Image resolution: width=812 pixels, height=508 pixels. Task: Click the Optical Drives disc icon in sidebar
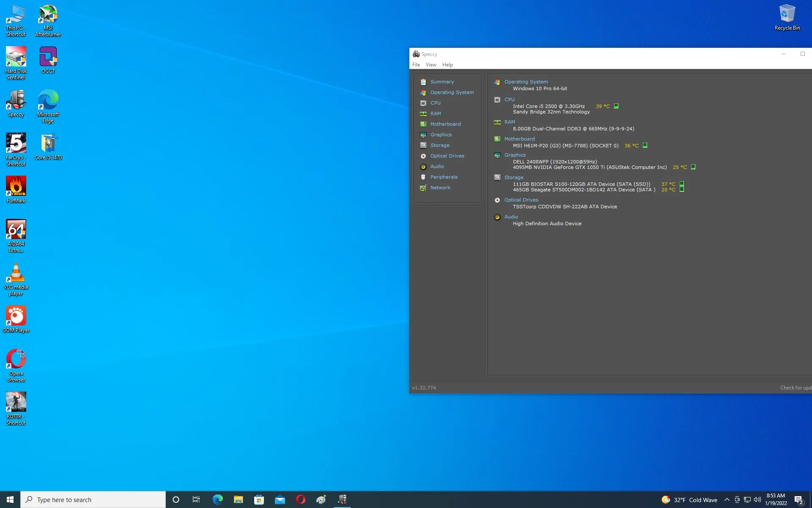[x=423, y=156]
